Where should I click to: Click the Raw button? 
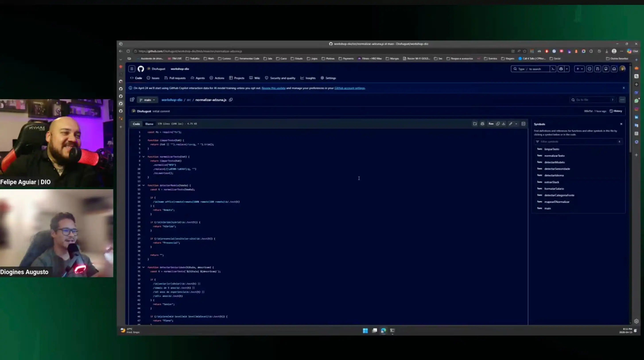[x=491, y=124]
